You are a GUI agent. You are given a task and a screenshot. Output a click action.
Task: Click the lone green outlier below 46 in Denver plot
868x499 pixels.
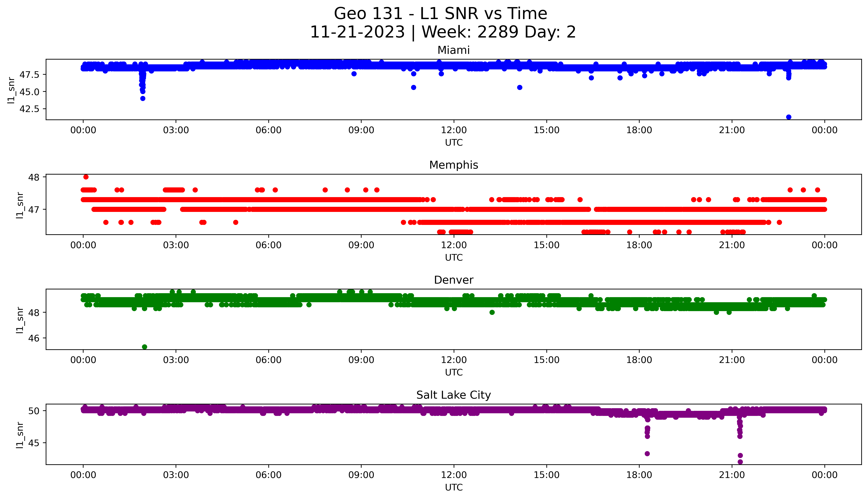[145, 347]
